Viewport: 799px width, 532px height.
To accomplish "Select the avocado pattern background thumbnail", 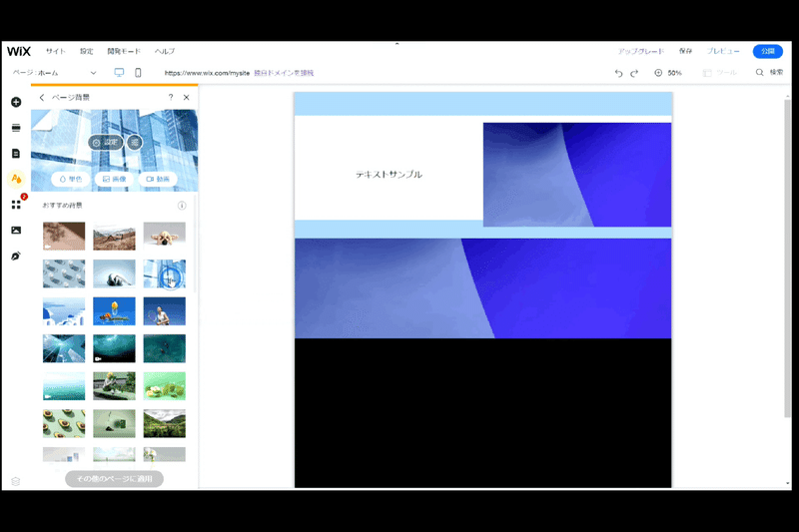I will 64,423.
